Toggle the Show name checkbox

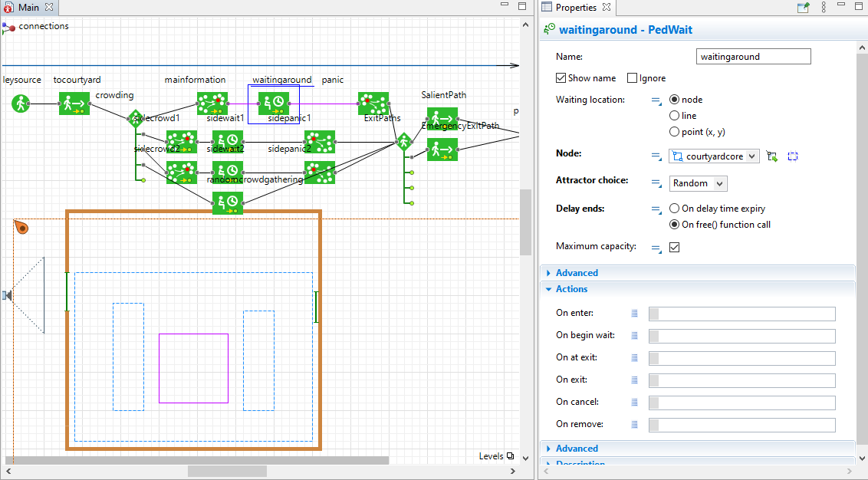click(561, 78)
